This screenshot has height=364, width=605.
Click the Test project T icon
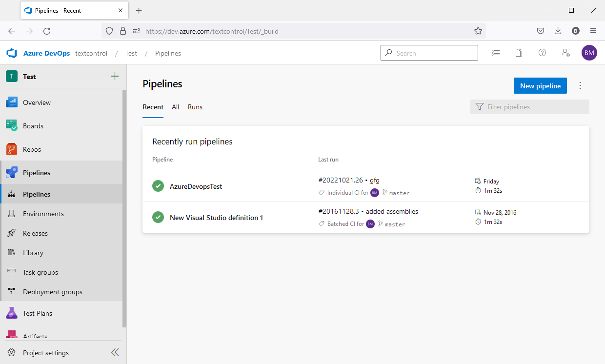click(12, 77)
